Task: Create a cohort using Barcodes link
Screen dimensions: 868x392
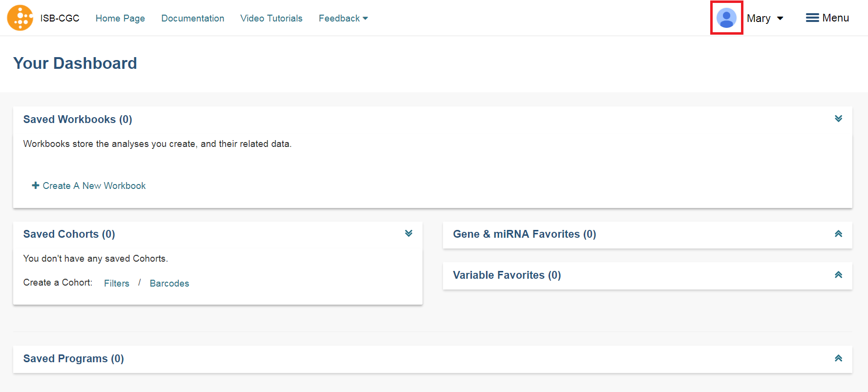Action: [x=169, y=283]
